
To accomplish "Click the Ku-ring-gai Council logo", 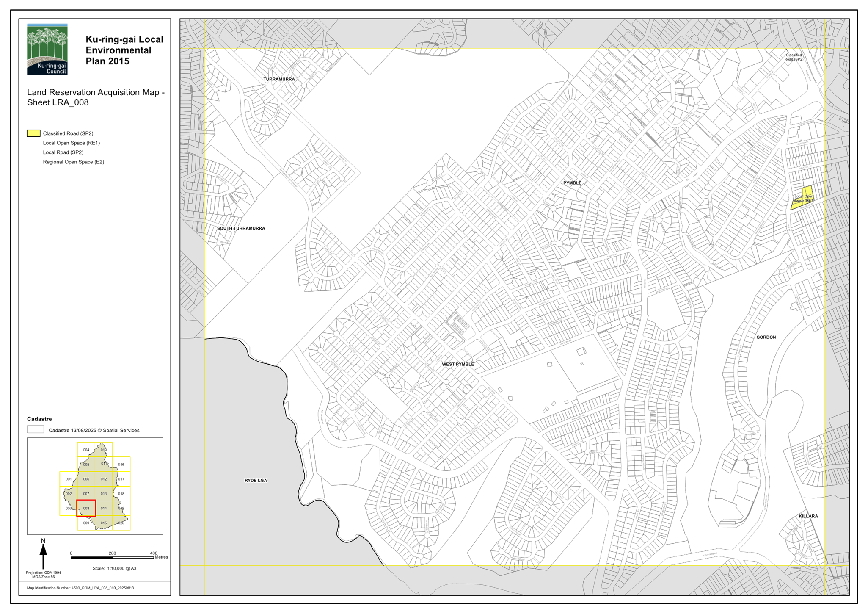I will tap(47, 50).
